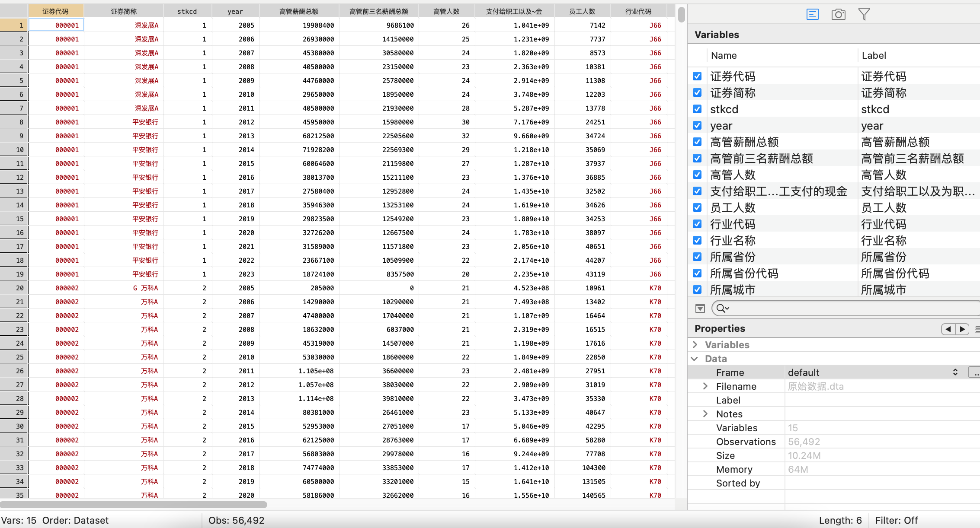This screenshot has height=528, width=980.
Task: Expand the Notes property row
Action: click(x=705, y=413)
